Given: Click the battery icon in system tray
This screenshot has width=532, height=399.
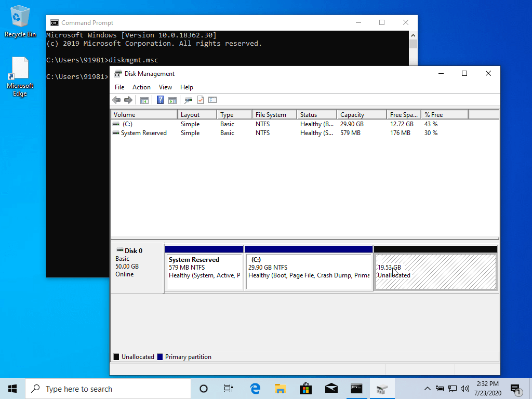Looking at the screenshot, I should click(440, 389).
